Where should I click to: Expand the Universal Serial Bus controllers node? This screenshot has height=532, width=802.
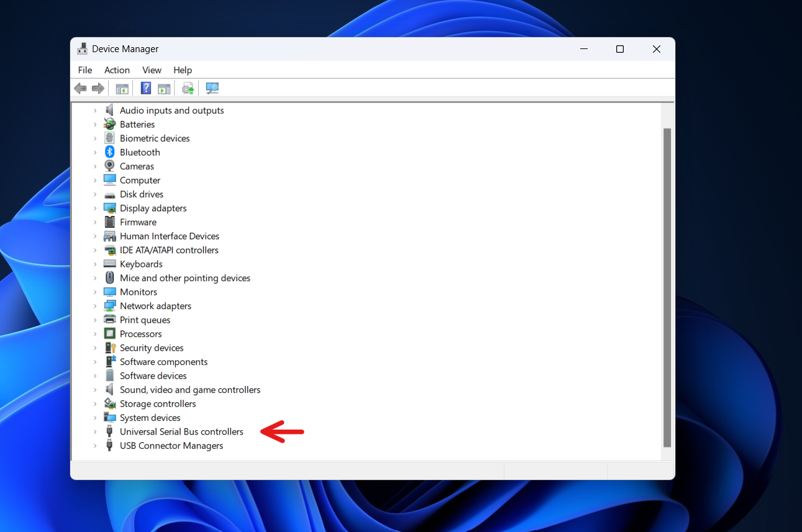point(94,431)
